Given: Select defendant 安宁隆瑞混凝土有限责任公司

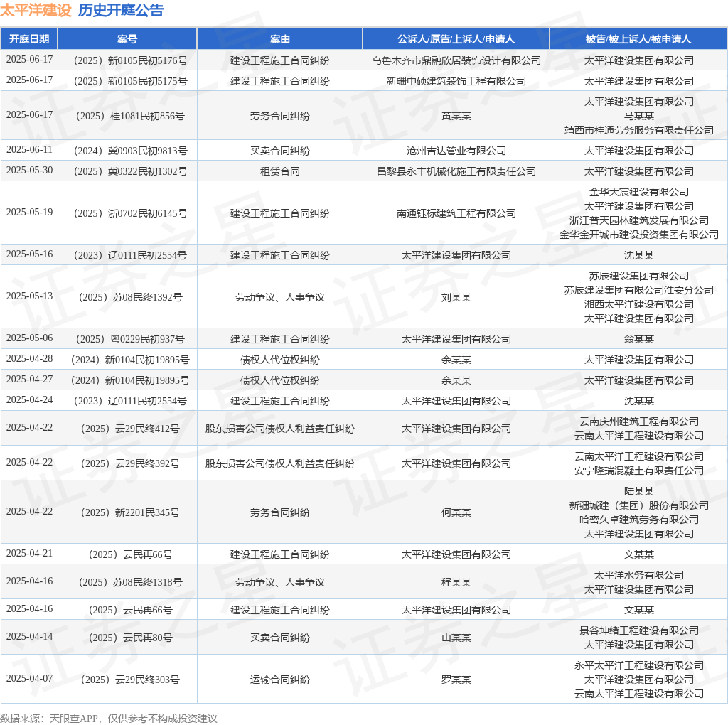Looking at the screenshot, I should (x=639, y=471).
